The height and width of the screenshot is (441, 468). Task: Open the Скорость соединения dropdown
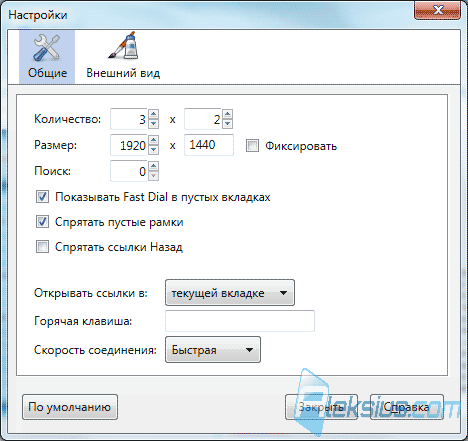(213, 350)
